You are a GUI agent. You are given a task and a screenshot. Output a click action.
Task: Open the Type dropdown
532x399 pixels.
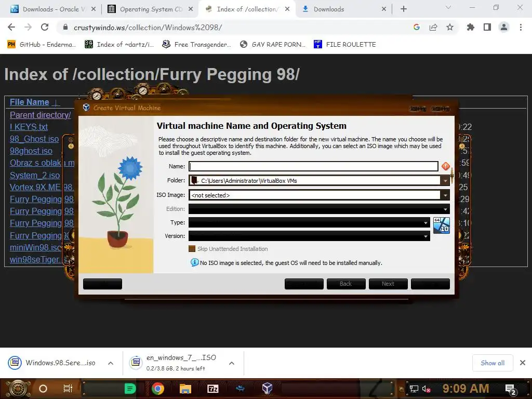coord(309,222)
